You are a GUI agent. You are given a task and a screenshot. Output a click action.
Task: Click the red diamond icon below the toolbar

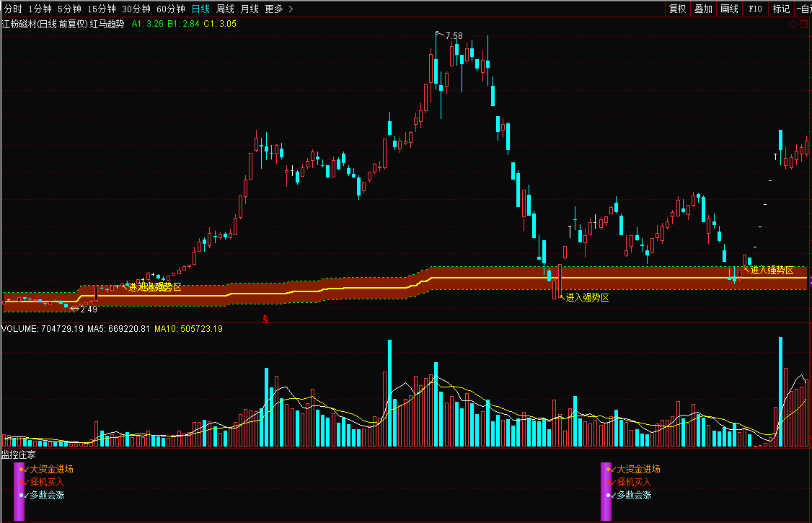click(793, 25)
